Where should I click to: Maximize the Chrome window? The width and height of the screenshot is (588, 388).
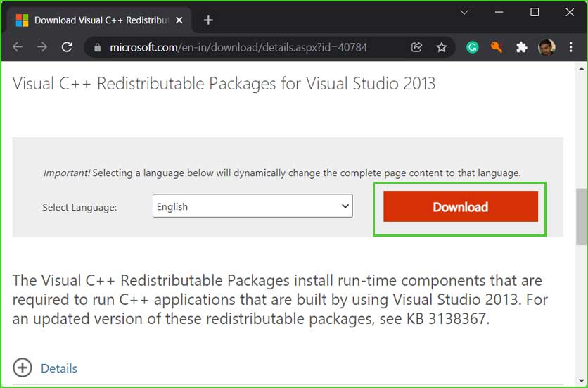[535, 13]
